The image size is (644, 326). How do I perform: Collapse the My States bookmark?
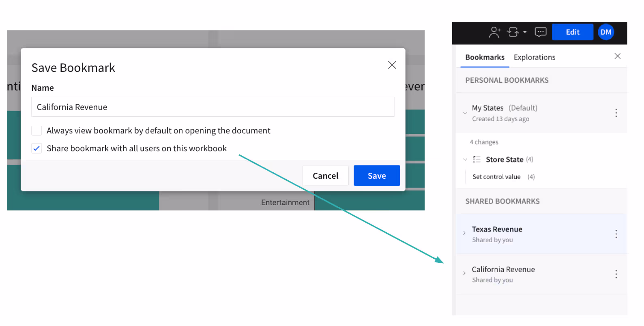pos(465,113)
